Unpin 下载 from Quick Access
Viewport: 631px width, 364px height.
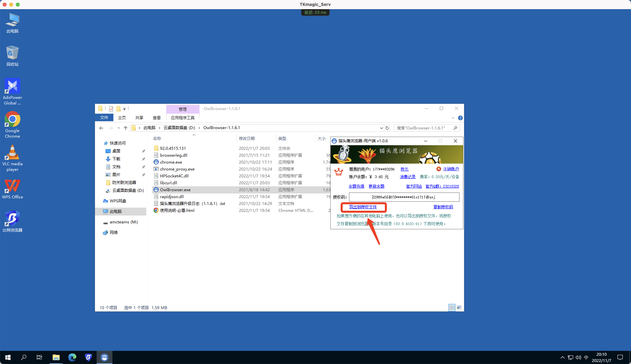(x=144, y=159)
